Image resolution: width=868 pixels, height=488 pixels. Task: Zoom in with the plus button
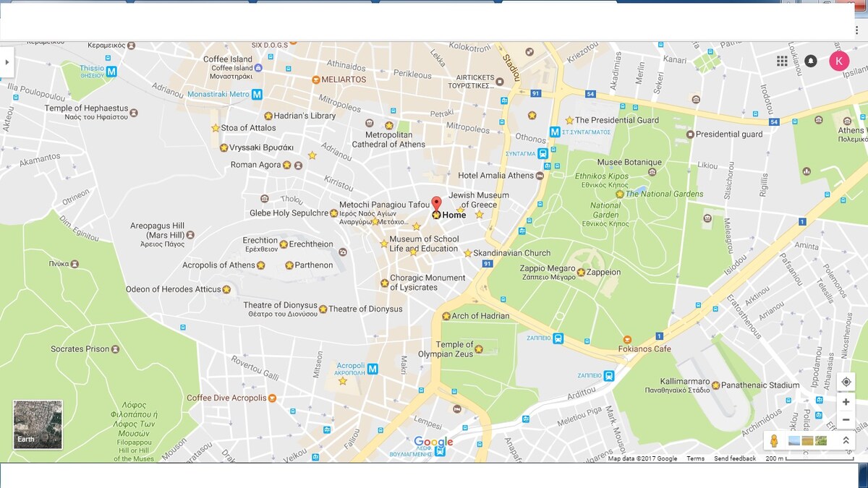[846, 402]
